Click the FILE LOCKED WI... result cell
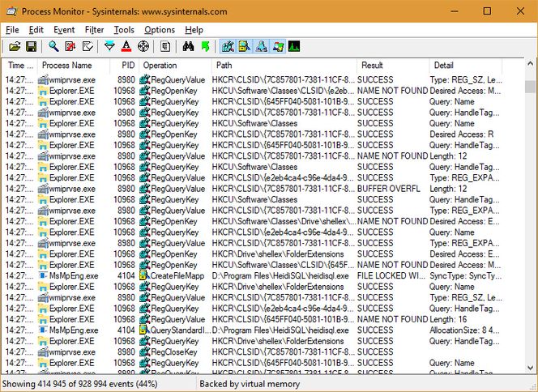Image resolution: width=538 pixels, height=392 pixels. pos(391,275)
